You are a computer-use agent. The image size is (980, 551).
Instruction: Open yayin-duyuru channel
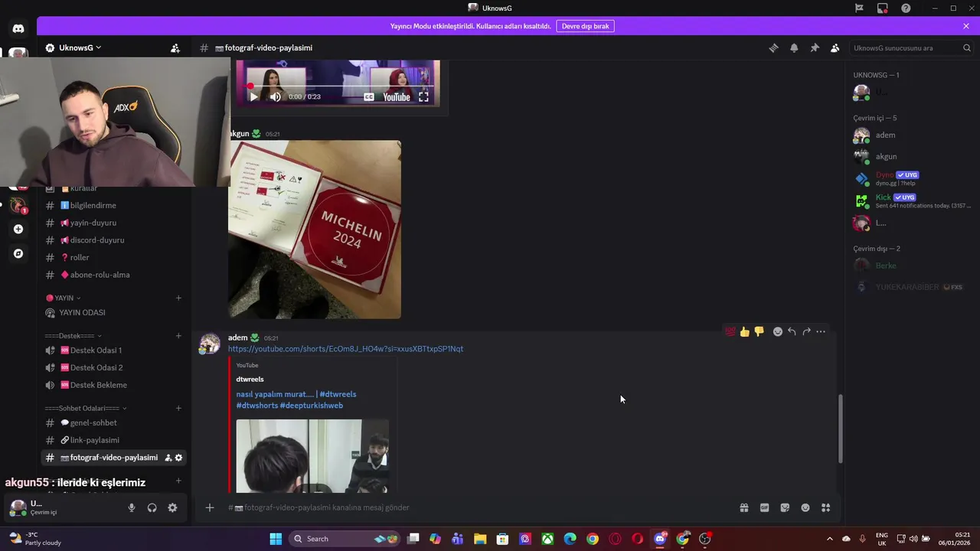pos(113,223)
